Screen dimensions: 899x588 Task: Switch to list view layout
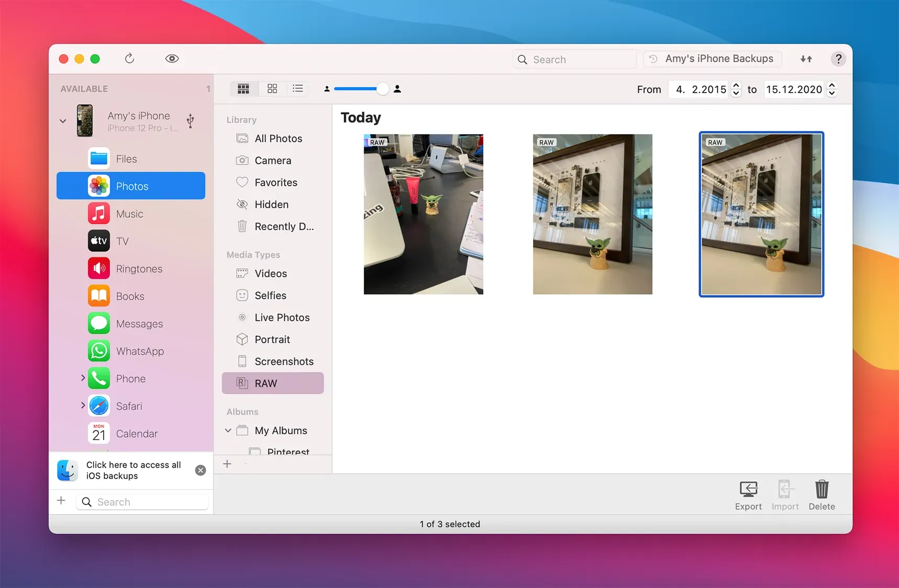(x=298, y=89)
